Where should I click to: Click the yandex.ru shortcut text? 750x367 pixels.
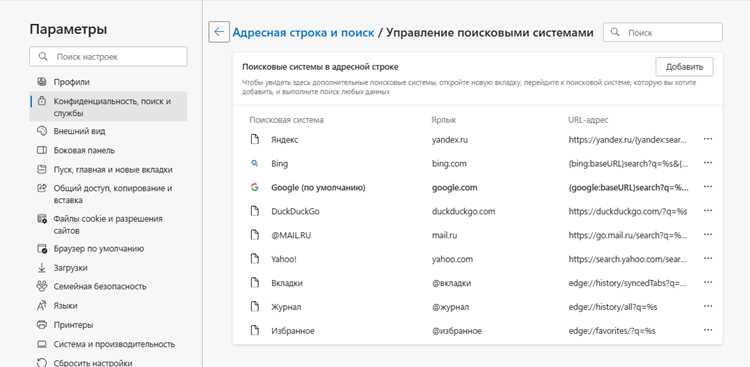click(450, 140)
